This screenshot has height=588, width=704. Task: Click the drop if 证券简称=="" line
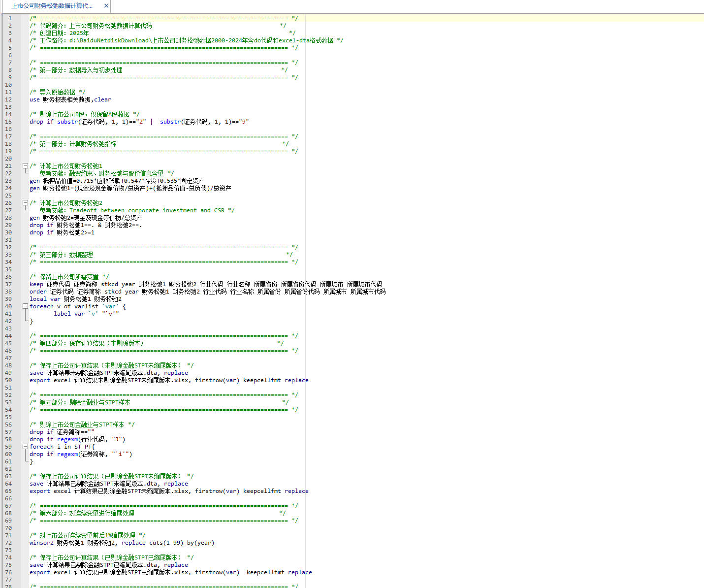[62, 432]
